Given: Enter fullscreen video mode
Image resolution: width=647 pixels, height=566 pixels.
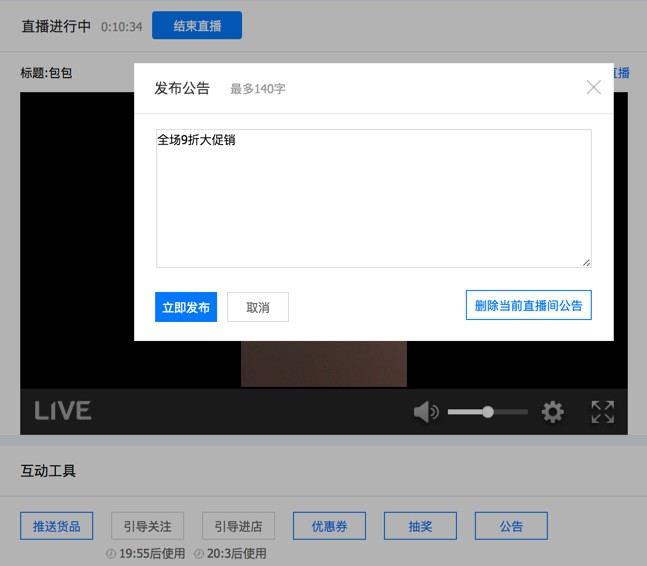Looking at the screenshot, I should 602,412.
